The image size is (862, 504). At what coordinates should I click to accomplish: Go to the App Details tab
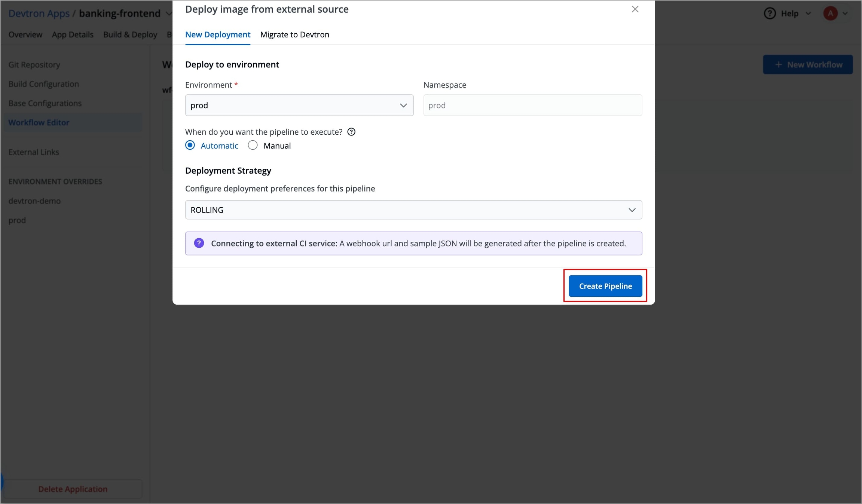coord(73,34)
